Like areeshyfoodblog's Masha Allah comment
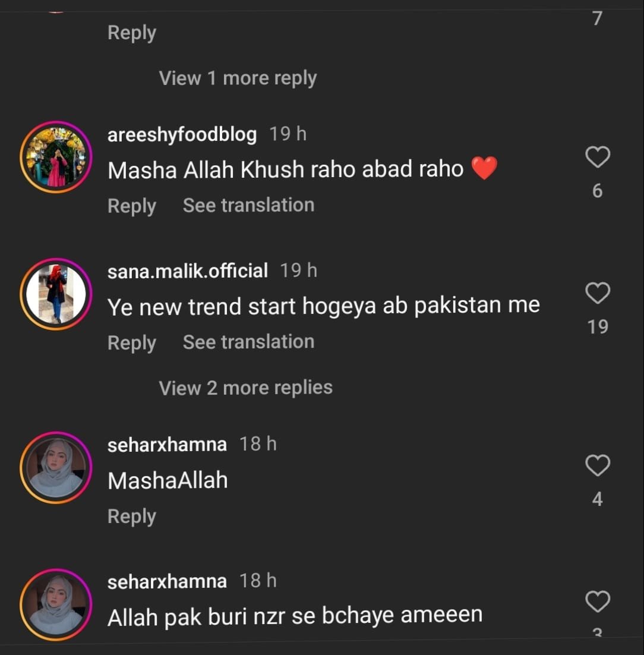Viewport: 644px width, 655px height. 598,158
